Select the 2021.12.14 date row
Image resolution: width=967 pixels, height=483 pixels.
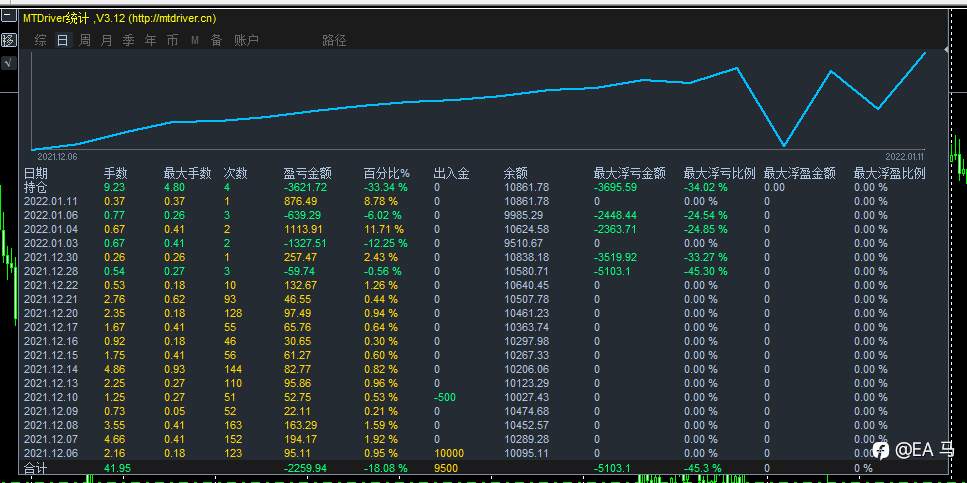[x=49, y=369]
